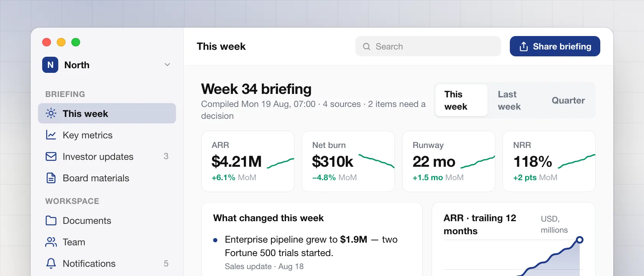Viewport: 644px width, 276px height.
Task: Click the USD, millions label
Action: pos(554,224)
